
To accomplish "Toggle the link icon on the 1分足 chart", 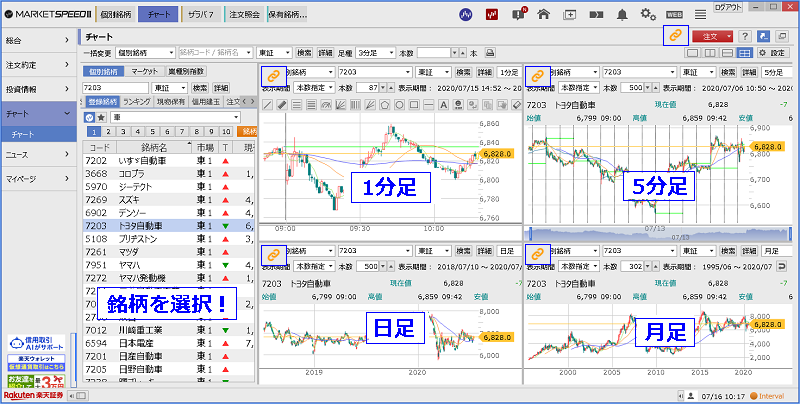I will click(x=273, y=77).
